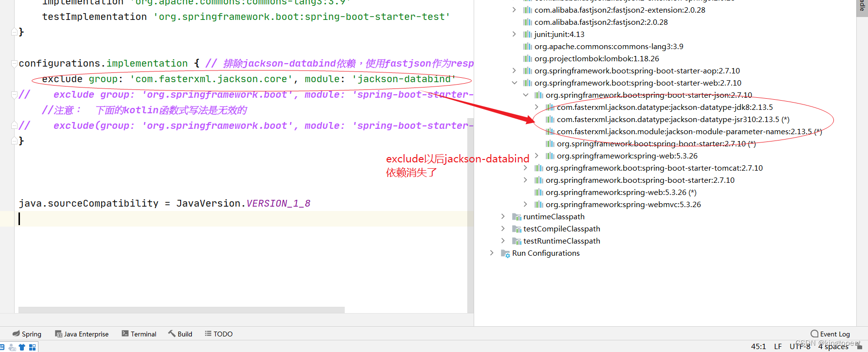
Task: Change LF line separator in status bar
Action: point(778,347)
